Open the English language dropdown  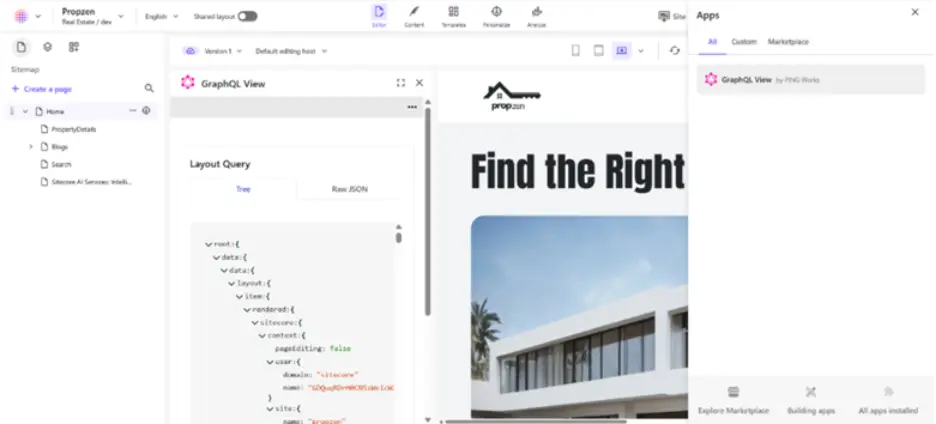click(161, 17)
